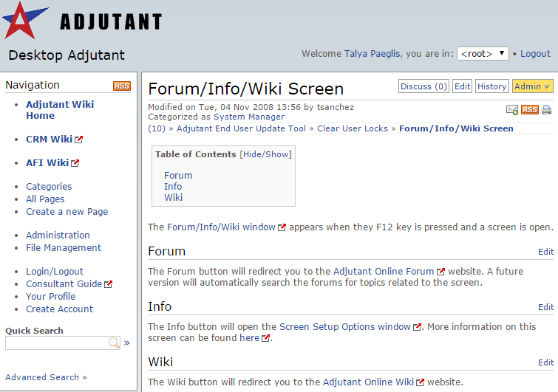Click the 'here' link in Info section
This screenshot has height=392, width=558.
pos(250,338)
